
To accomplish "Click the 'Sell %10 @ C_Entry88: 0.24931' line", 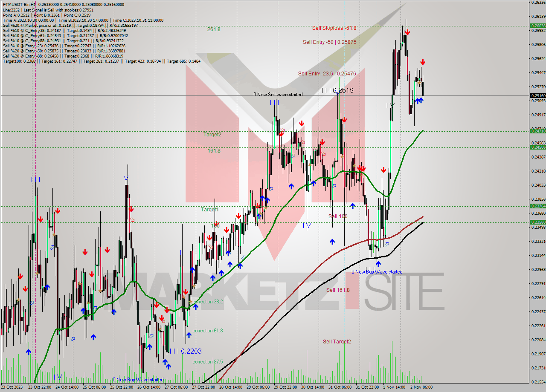I will tap(64, 40).
